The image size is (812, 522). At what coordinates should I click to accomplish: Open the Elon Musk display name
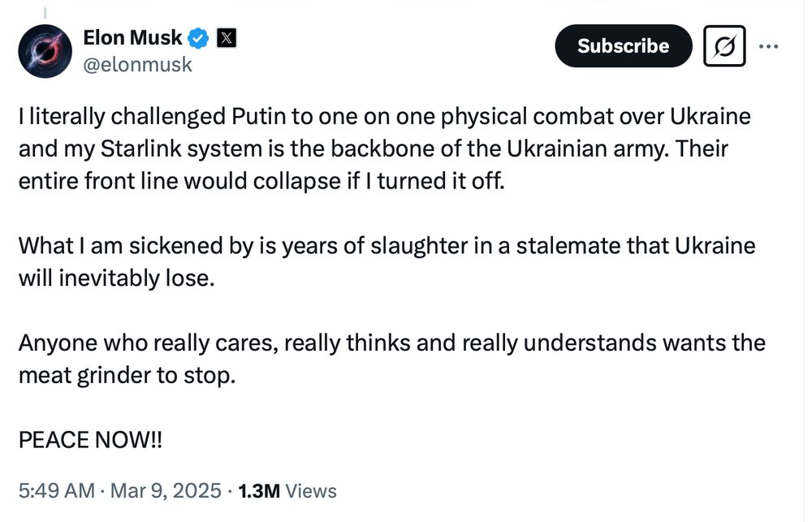click(x=132, y=38)
